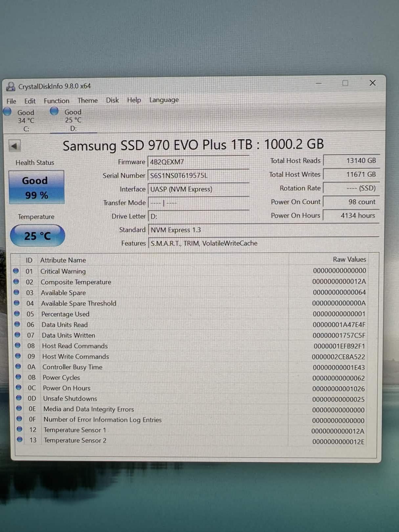Image resolution: width=399 pixels, height=532 pixels.
Task: Click the Serial Number field
Action: (198, 175)
